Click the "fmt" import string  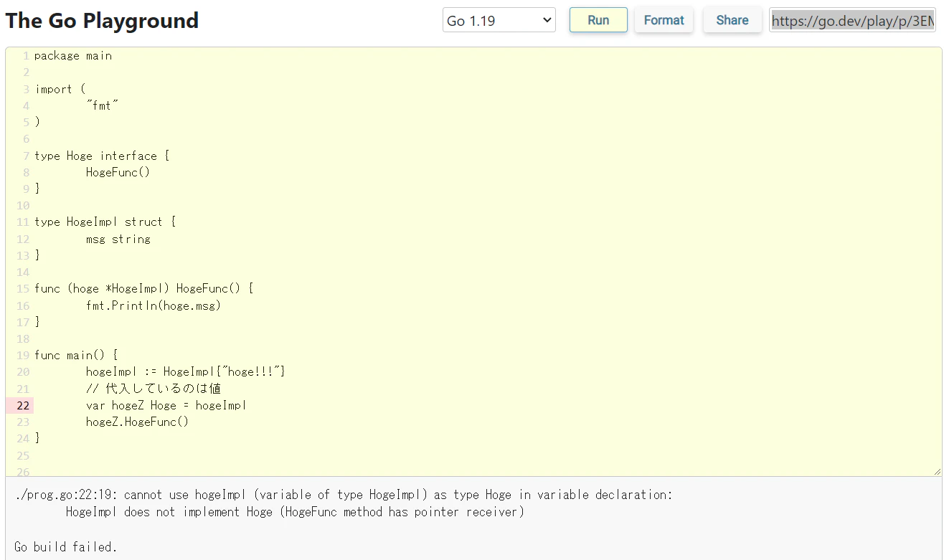[103, 105]
